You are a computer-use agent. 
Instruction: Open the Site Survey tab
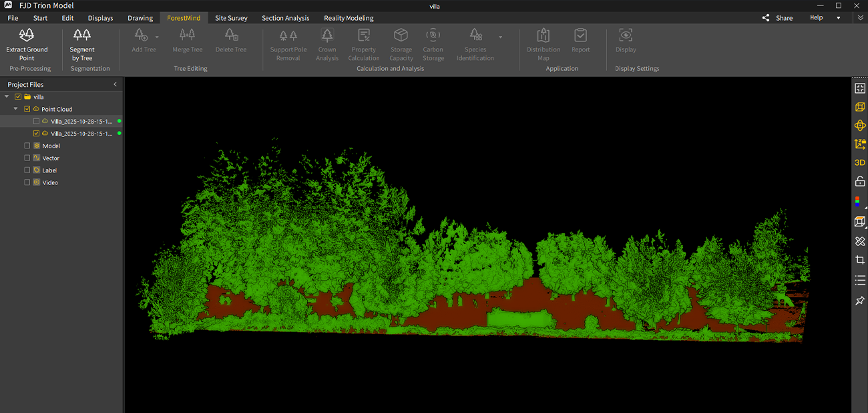point(231,18)
